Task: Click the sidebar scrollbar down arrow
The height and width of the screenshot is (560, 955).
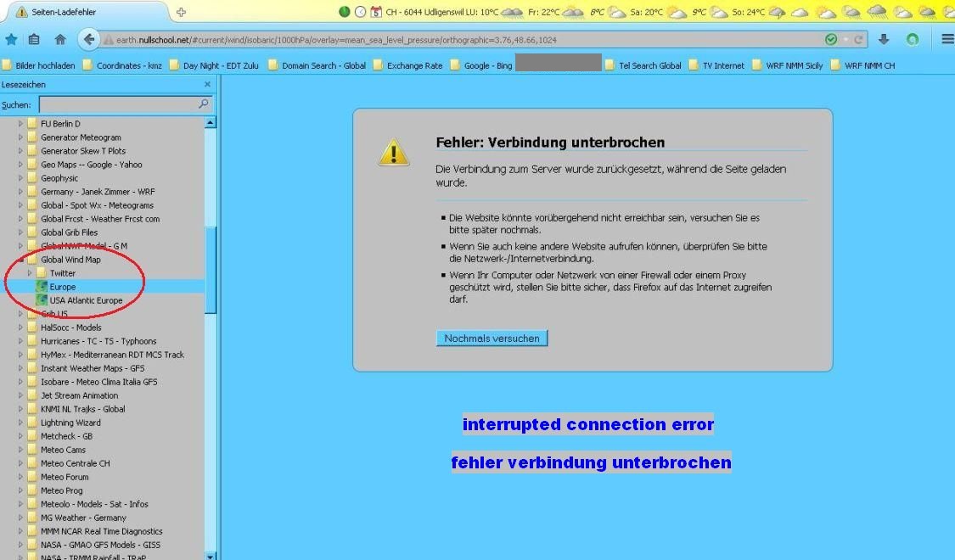Action: [211, 555]
